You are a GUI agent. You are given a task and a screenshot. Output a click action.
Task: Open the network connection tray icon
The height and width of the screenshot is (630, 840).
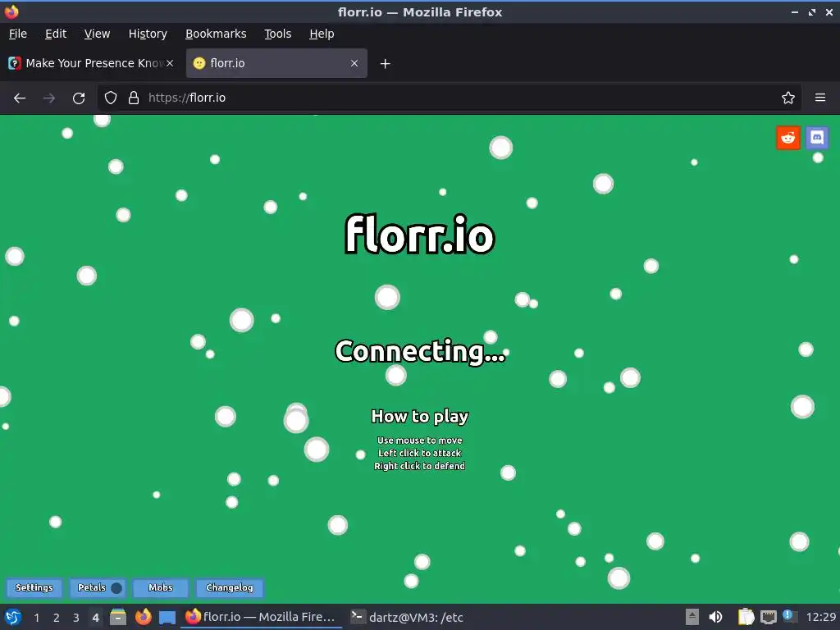pos(768,617)
